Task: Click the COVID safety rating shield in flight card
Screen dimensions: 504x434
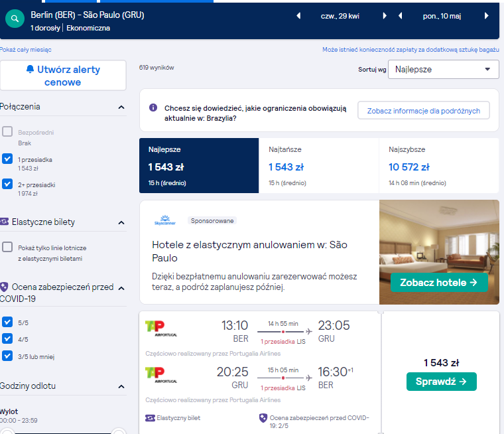Action: tap(263, 418)
